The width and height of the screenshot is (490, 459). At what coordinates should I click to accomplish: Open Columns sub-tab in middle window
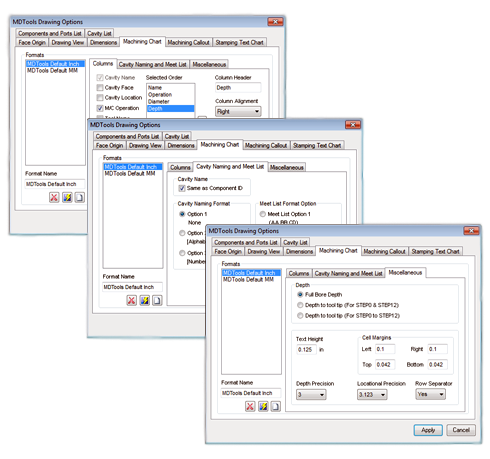pos(181,167)
